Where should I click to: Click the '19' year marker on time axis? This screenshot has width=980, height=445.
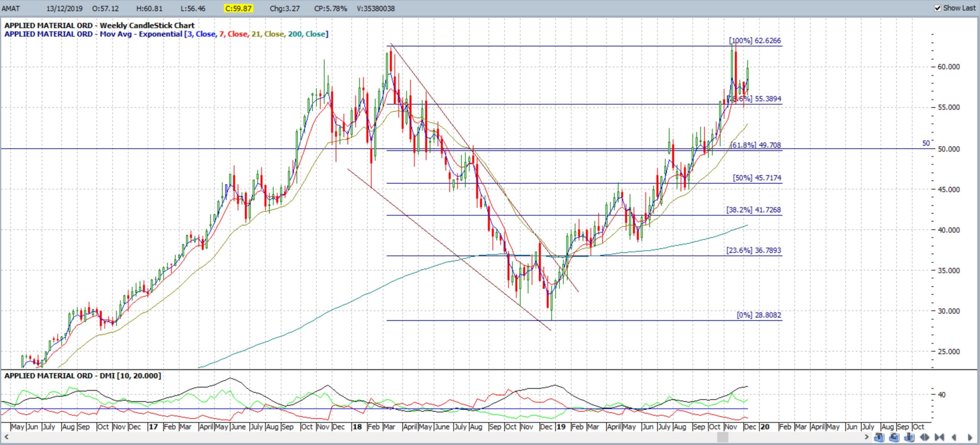pyautogui.click(x=561, y=427)
